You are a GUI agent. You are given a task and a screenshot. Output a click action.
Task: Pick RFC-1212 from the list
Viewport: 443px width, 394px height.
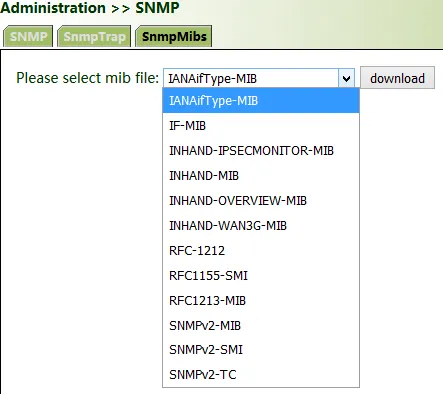pos(261,251)
